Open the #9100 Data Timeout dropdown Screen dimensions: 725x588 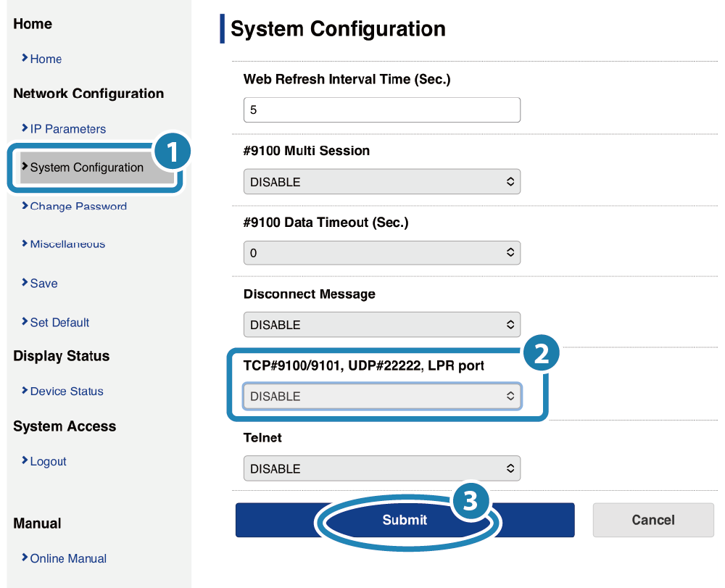tap(381, 253)
